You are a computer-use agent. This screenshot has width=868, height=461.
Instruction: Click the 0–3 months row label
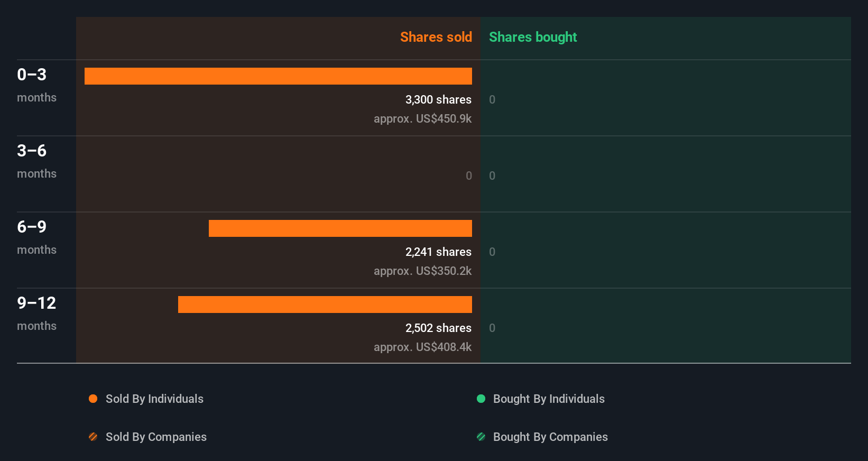pyautogui.click(x=36, y=85)
